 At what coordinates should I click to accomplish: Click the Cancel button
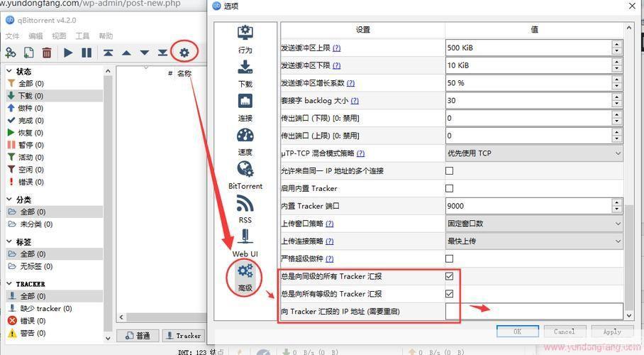point(565,332)
